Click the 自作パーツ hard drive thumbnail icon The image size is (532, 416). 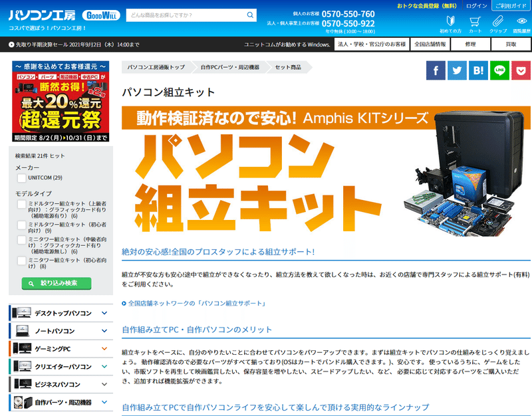pyautogui.click(x=23, y=402)
